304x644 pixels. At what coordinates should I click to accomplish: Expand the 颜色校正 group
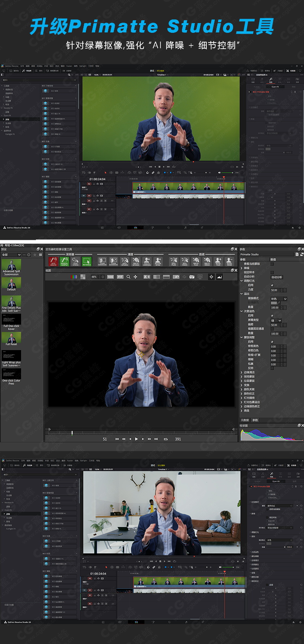(x=242, y=394)
